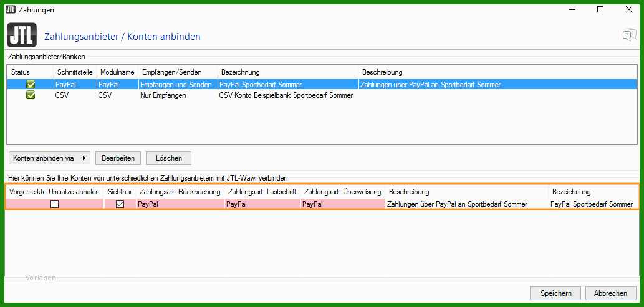
Task: Click the CSV Schnittstelle cell
Action: click(x=61, y=96)
